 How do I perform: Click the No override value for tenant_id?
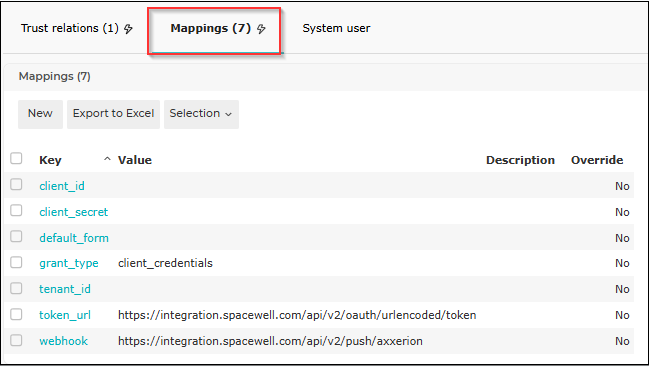(622, 289)
